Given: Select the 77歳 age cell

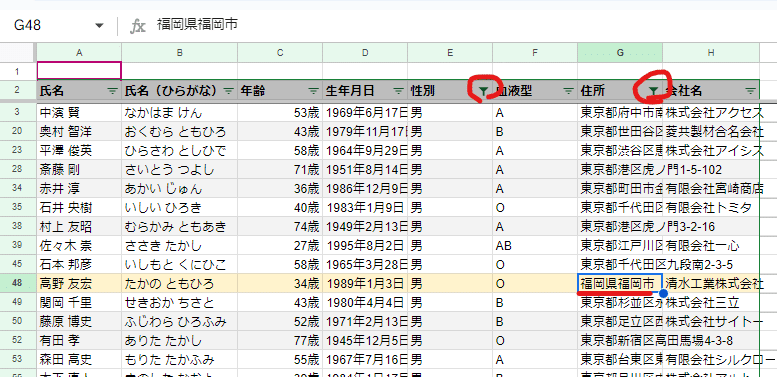Looking at the screenshot, I should 280,341.
